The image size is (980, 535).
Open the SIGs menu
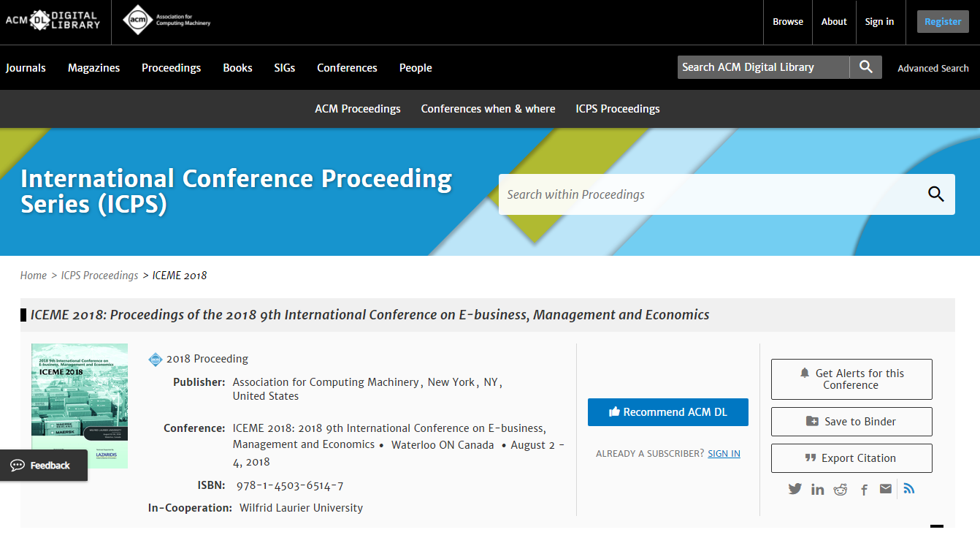point(285,68)
